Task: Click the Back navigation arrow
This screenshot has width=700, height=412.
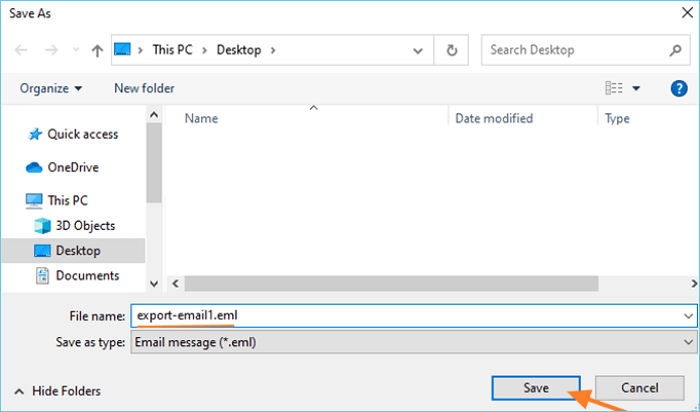Action: (22, 49)
